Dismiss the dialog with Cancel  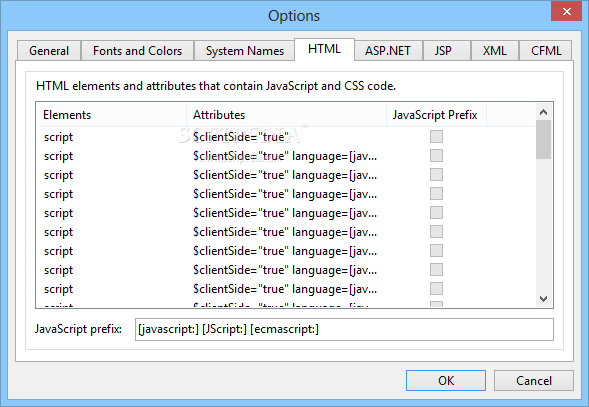pos(534,381)
